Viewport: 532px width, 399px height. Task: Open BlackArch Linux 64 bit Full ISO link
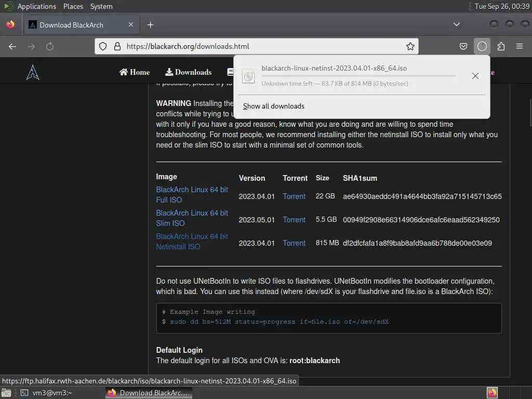coord(192,195)
